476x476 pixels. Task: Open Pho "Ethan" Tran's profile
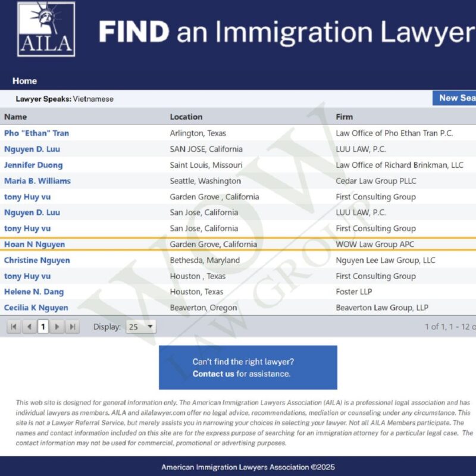(x=36, y=133)
